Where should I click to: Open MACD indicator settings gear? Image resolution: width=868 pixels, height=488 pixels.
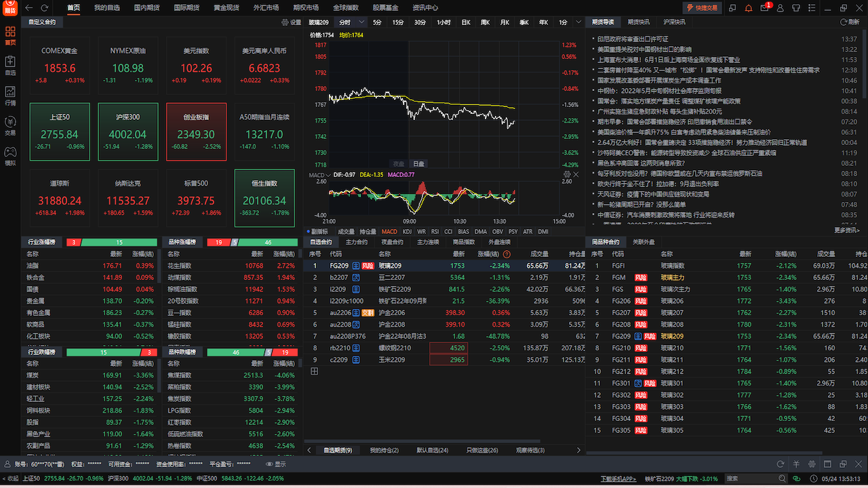(x=567, y=174)
